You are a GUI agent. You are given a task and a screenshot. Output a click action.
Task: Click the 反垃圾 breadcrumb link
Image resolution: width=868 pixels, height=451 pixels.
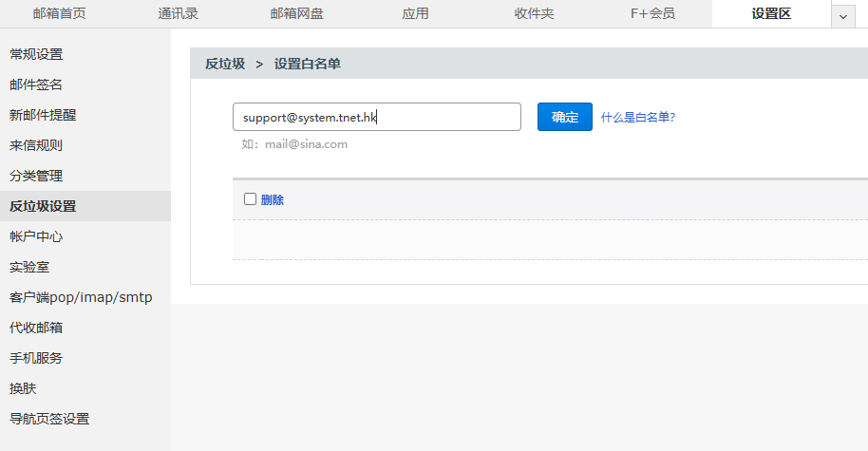click(225, 64)
